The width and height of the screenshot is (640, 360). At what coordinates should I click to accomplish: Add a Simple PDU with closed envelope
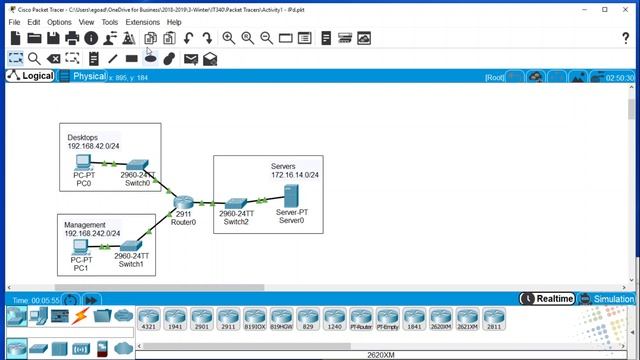[x=191, y=59]
